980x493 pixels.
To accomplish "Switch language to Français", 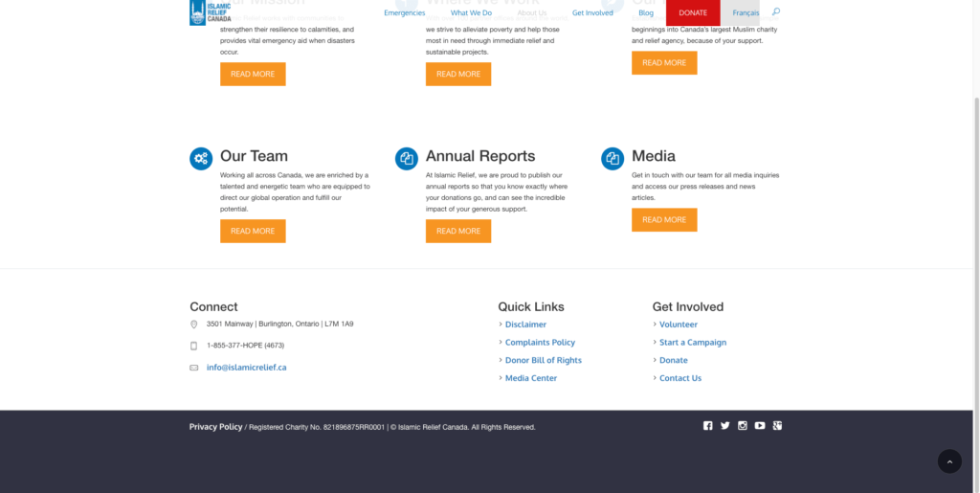I will click(x=746, y=13).
